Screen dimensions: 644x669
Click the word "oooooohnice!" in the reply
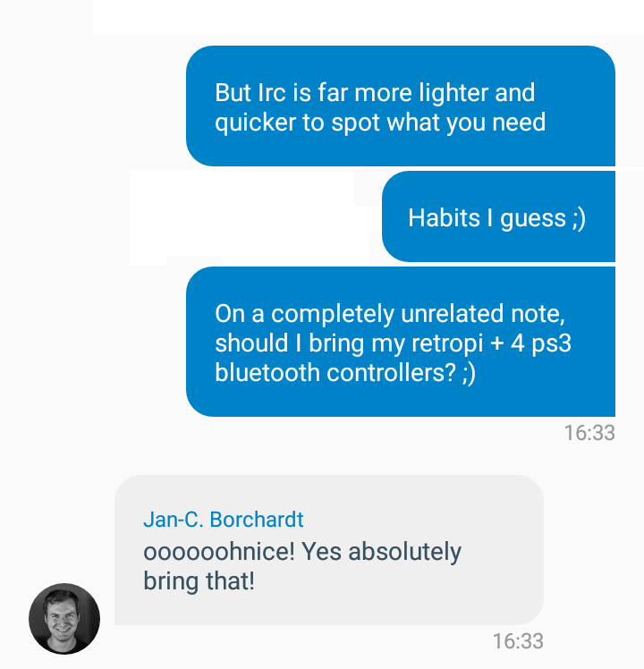[x=219, y=551]
